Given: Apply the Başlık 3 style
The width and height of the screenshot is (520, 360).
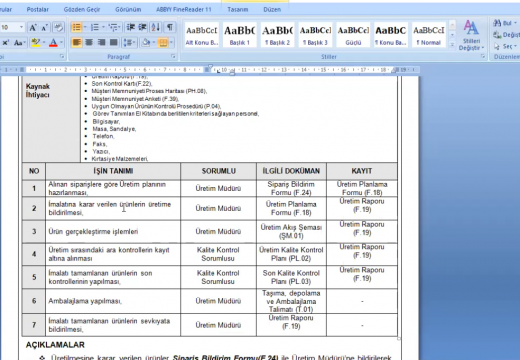Looking at the screenshot, I should (315, 35).
